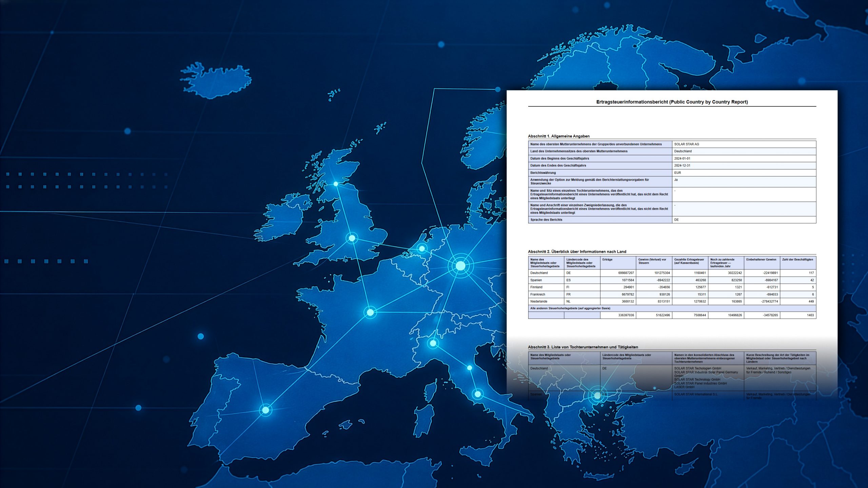The width and height of the screenshot is (868, 488).
Task: Click the Erträge column header
Action: point(607,260)
